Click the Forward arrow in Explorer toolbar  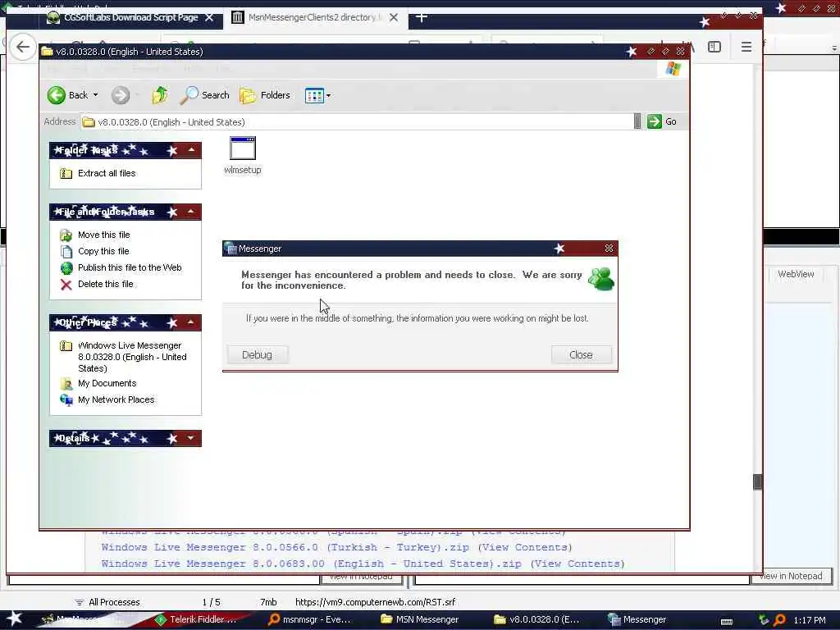point(121,95)
